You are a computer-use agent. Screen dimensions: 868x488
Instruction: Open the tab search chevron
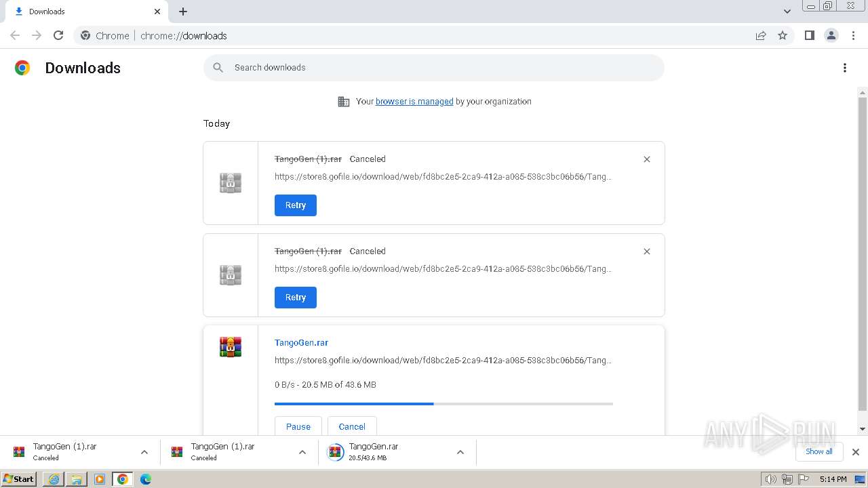(787, 12)
